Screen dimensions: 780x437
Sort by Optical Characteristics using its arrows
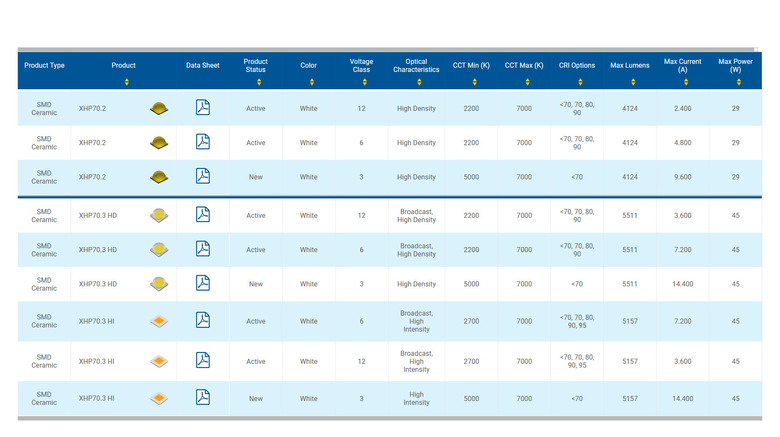419,82
